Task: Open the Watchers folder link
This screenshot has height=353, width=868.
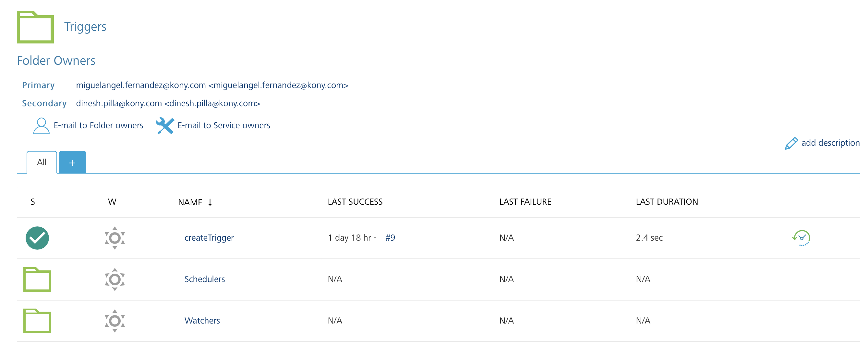Action: coord(202,321)
